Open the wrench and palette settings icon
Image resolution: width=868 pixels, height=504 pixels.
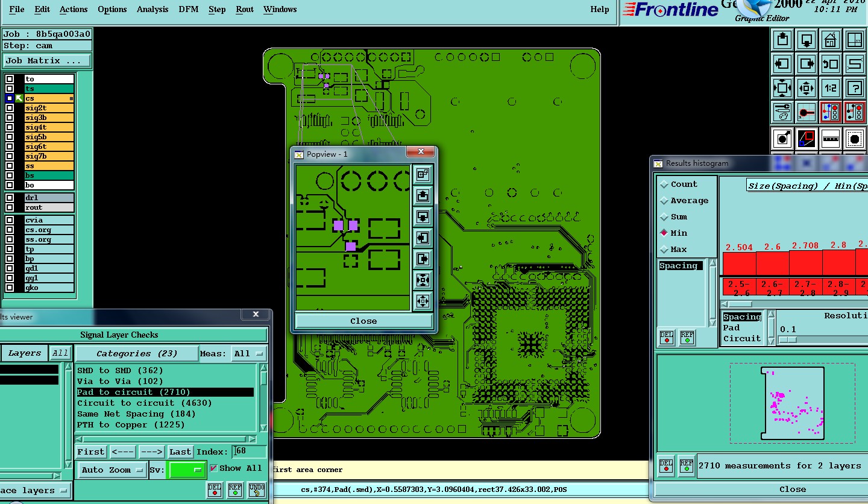[782, 112]
